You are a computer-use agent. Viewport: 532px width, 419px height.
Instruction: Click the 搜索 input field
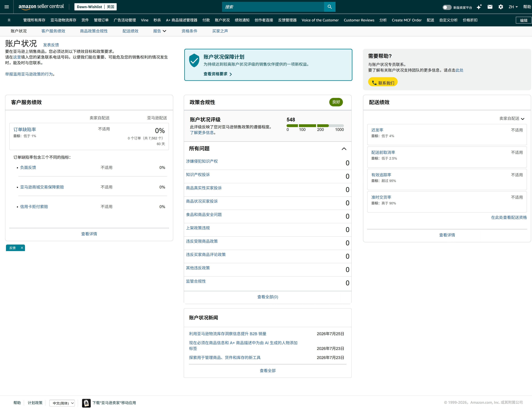click(x=273, y=7)
